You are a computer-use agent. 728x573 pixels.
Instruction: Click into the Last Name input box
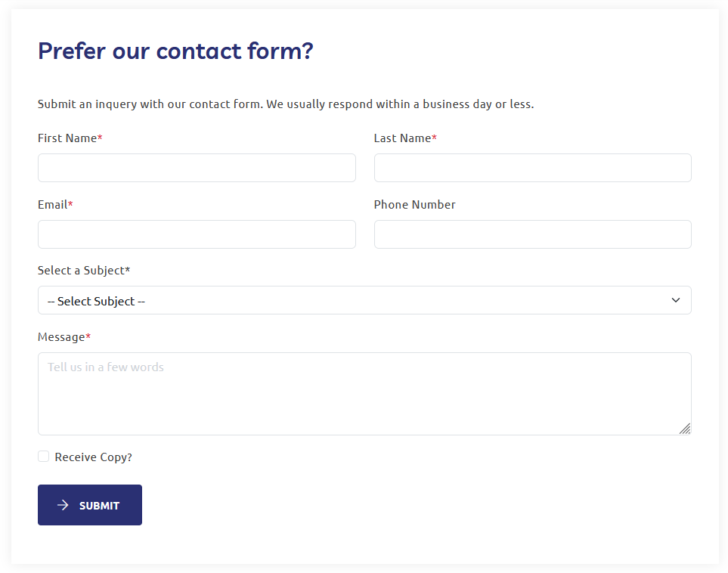click(x=532, y=168)
